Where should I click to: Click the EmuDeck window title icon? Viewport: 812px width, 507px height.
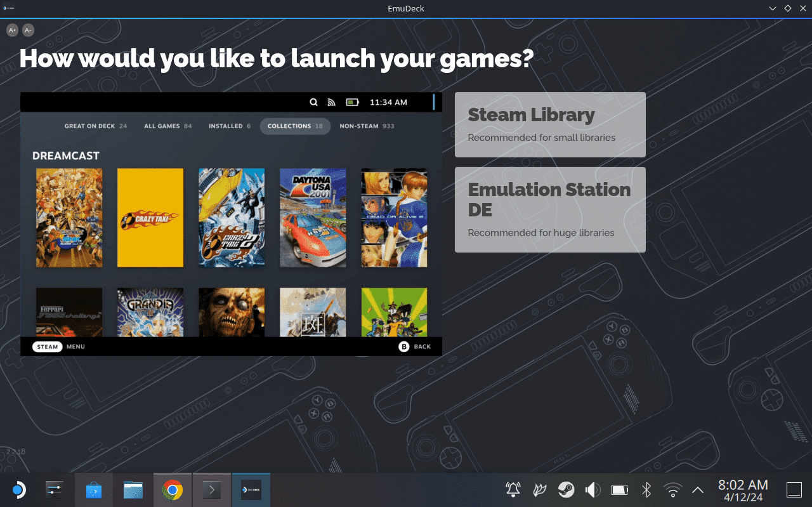coord(8,8)
